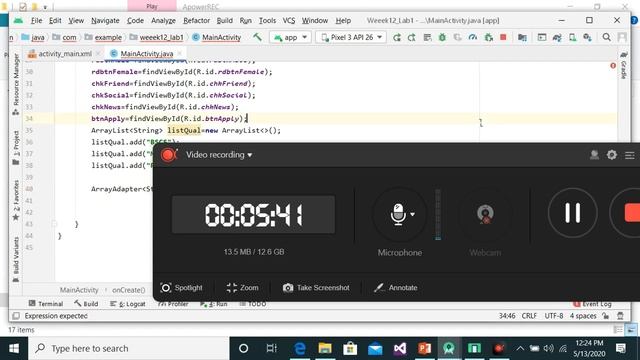Screen dimensions: 640x360
Task: Click the Apply Changes and Restart Activity icon
Action: [x=411, y=38]
